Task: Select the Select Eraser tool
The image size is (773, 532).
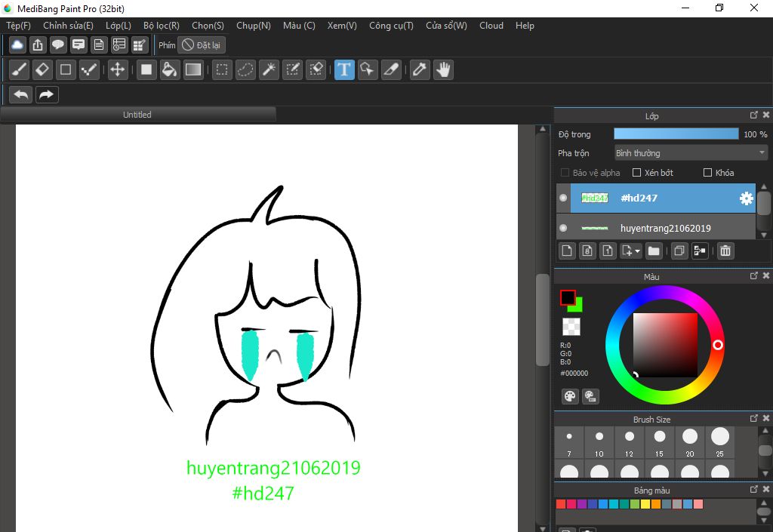Action: [316, 69]
